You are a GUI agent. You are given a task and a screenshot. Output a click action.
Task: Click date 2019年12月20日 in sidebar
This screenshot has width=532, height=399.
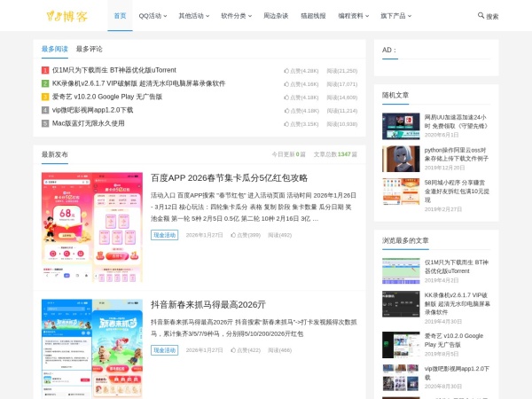[444, 168]
